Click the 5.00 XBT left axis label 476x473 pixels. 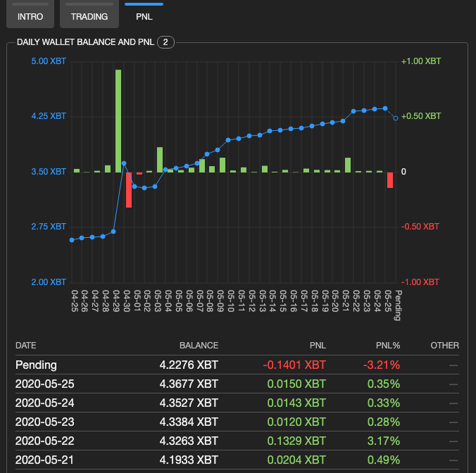(49, 61)
